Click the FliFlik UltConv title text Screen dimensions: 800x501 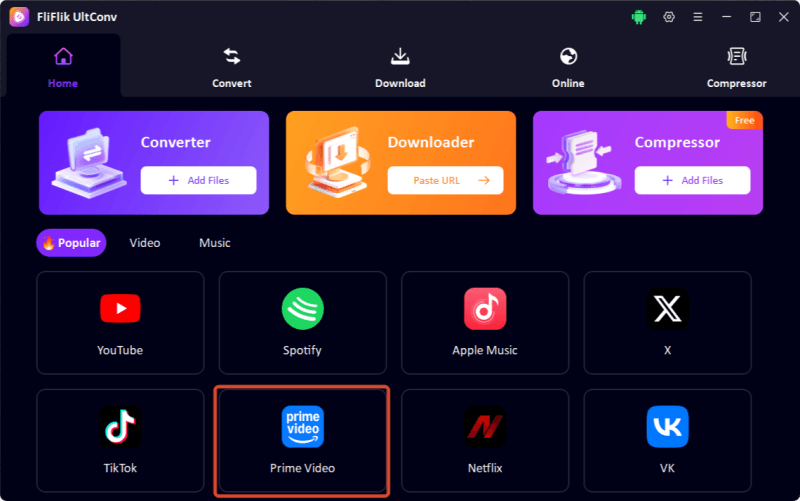click(77, 17)
